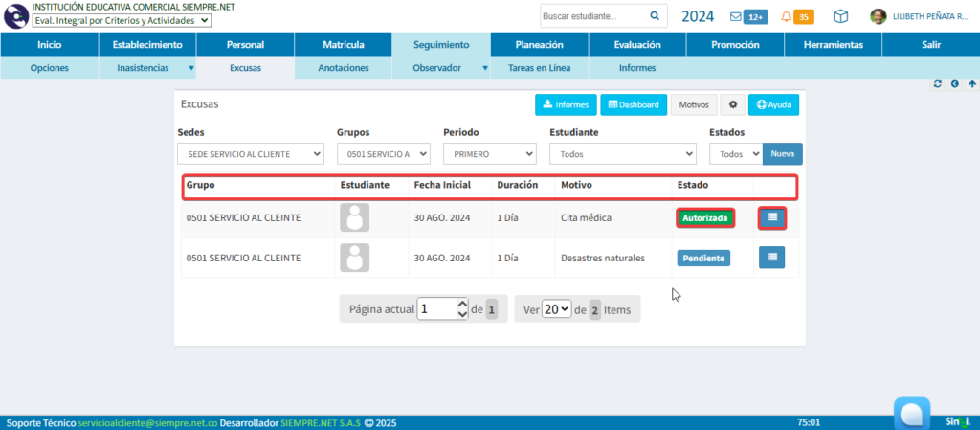Click the Pendiente status badge
Image resolution: width=980 pixels, height=430 pixels.
click(x=703, y=259)
